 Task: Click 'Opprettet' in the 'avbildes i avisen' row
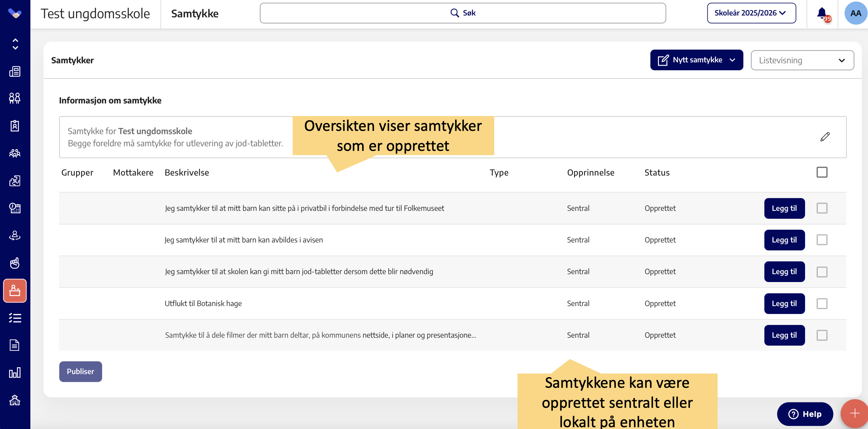point(660,240)
